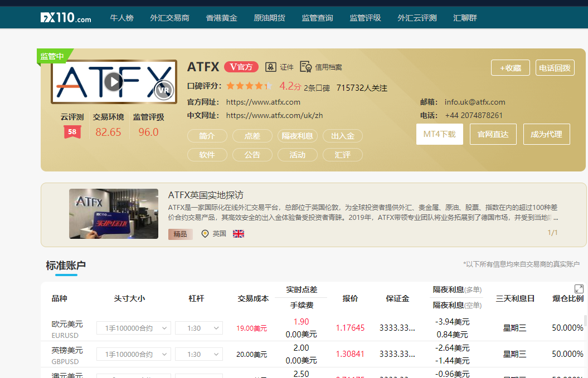Viewport: 588px width, 378px height.
Task: Open the 外汇交易商 menu item
Action: tap(169, 18)
